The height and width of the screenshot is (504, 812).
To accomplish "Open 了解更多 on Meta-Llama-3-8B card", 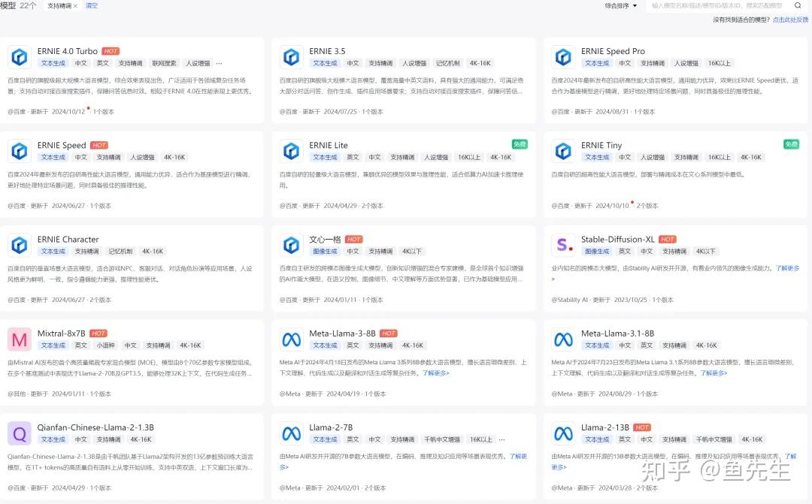I will pos(435,373).
